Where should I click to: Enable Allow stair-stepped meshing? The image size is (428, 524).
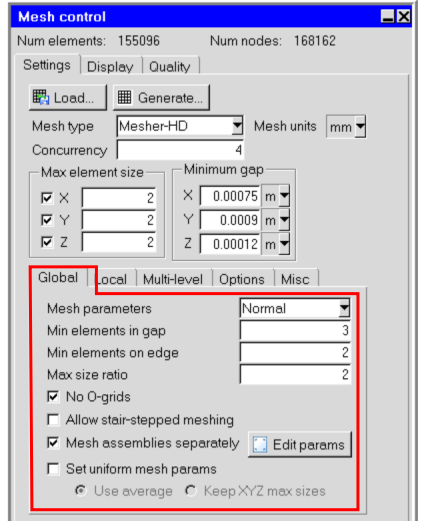coord(53,419)
